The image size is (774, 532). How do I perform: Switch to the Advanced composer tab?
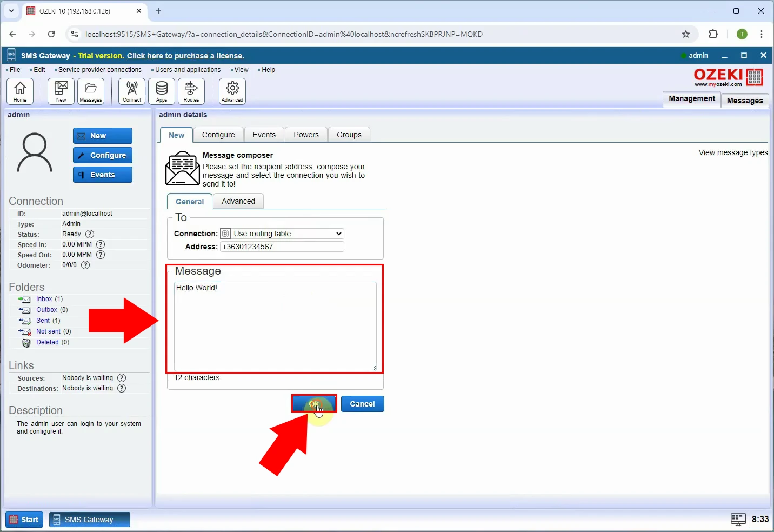pos(238,201)
